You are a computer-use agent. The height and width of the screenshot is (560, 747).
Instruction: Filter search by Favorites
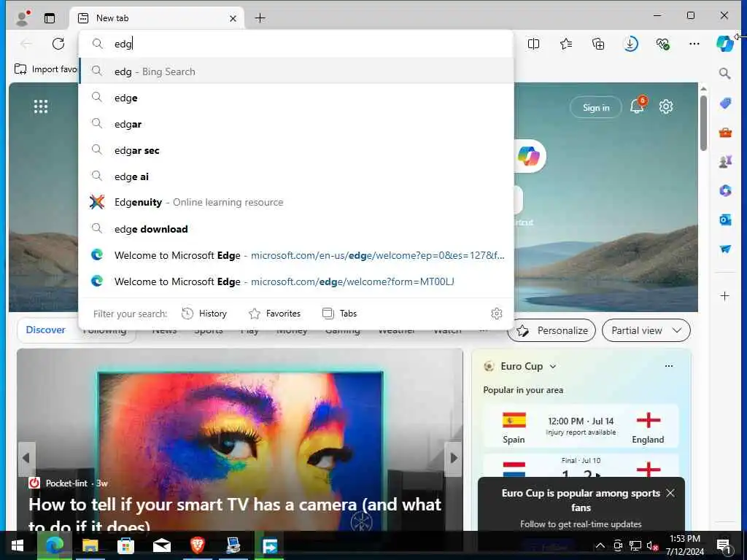click(275, 314)
